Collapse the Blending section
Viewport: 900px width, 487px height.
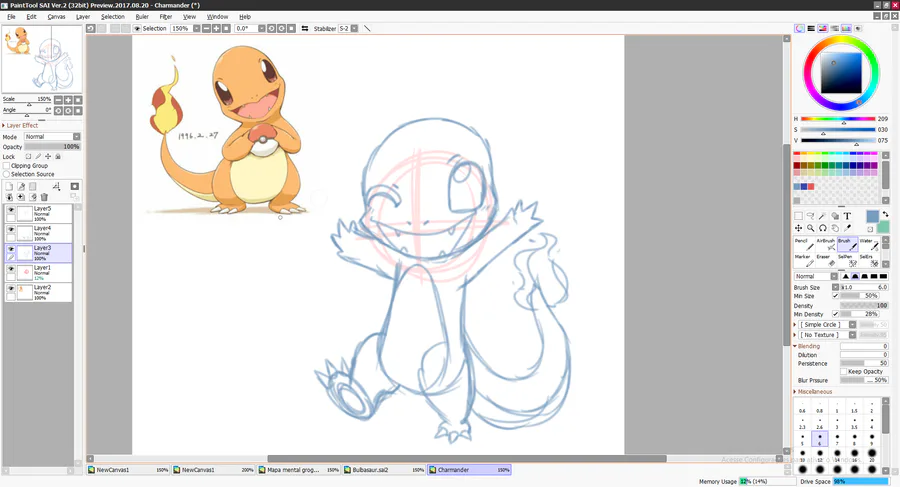807,346
